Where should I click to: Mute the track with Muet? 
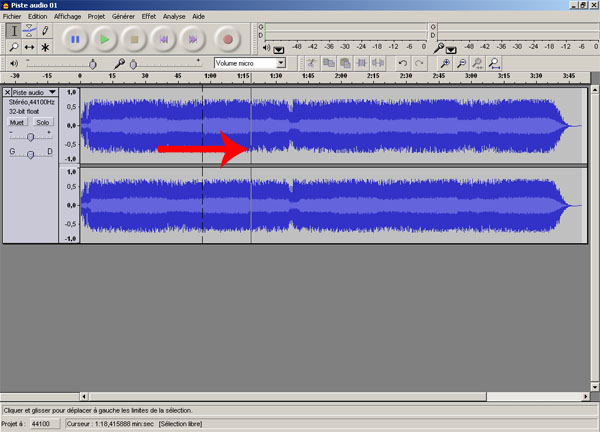click(17, 122)
